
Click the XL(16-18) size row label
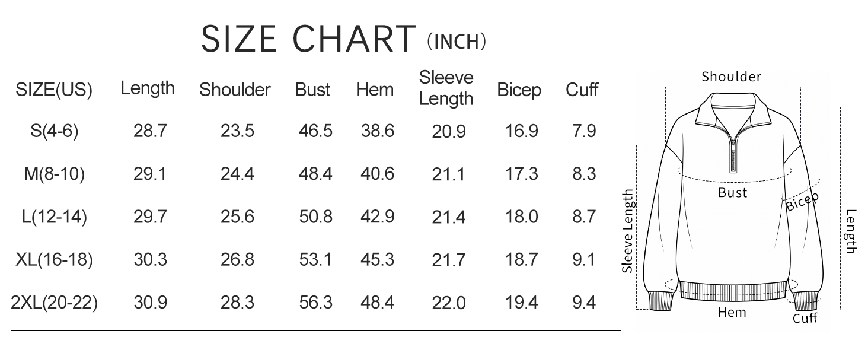pyautogui.click(x=54, y=259)
